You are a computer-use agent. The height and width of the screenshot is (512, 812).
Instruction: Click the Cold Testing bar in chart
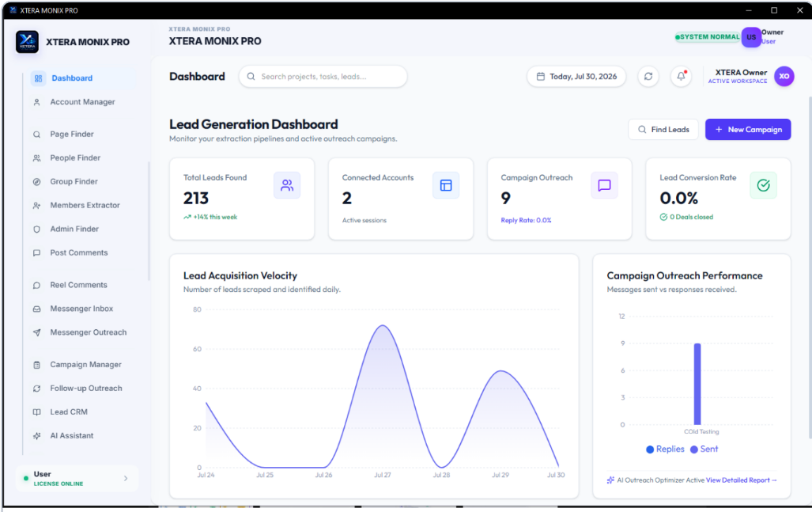[697, 384]
